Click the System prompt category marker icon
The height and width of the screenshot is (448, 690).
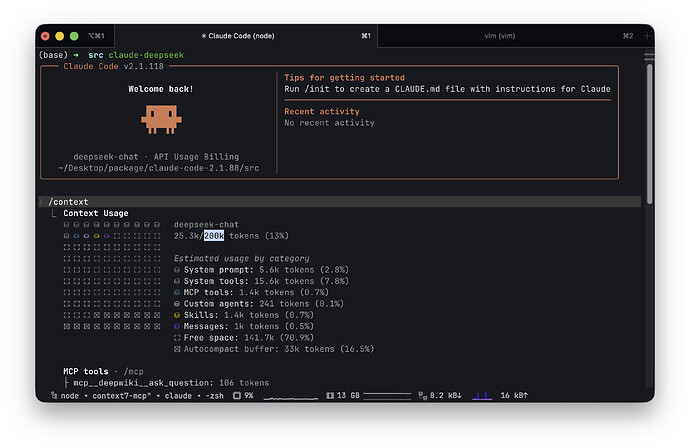click(x=177, y=270)
